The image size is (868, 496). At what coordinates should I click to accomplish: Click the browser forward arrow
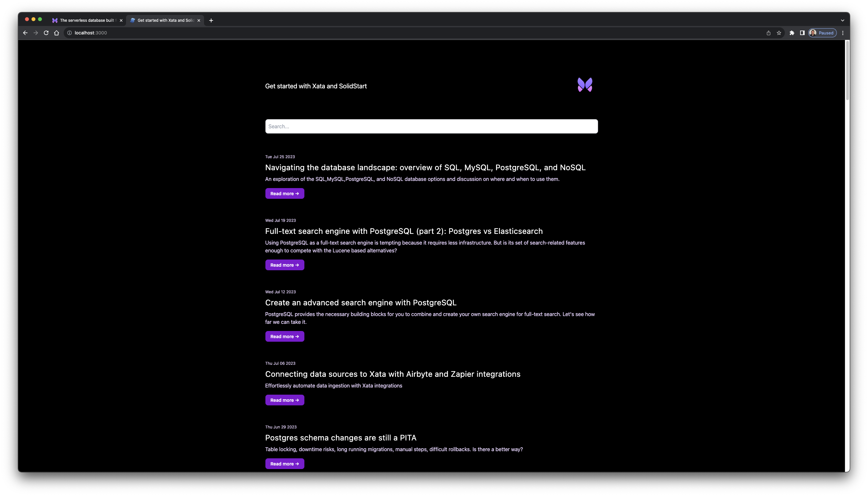[36, 33]
